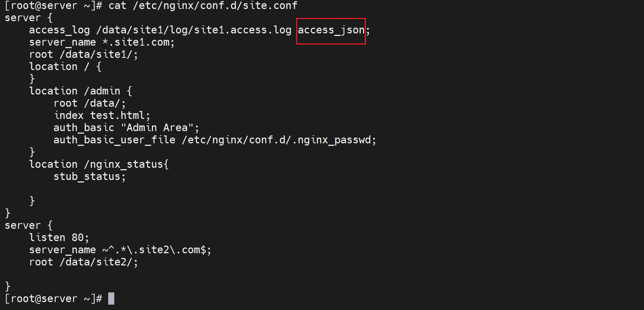644x310 pixels.
Task: Click the site2 regex server name value
Action: click(x=157, y=250)
